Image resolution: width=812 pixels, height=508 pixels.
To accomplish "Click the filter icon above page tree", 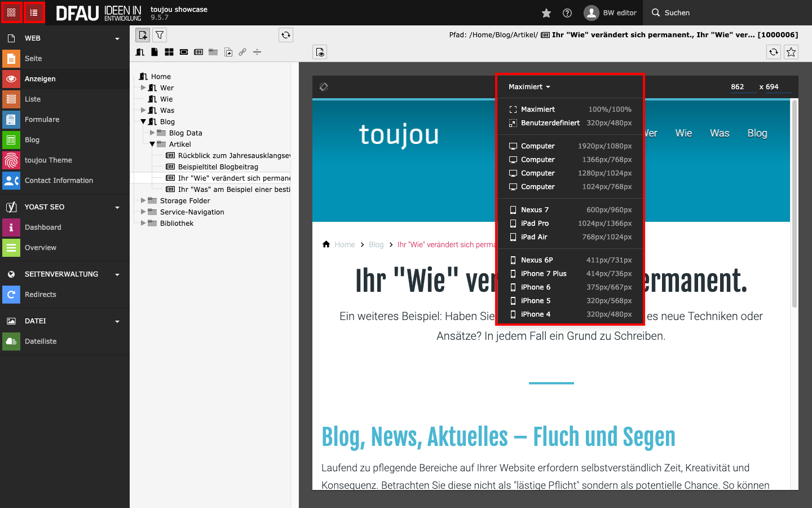I will click(x=160, y=35).
